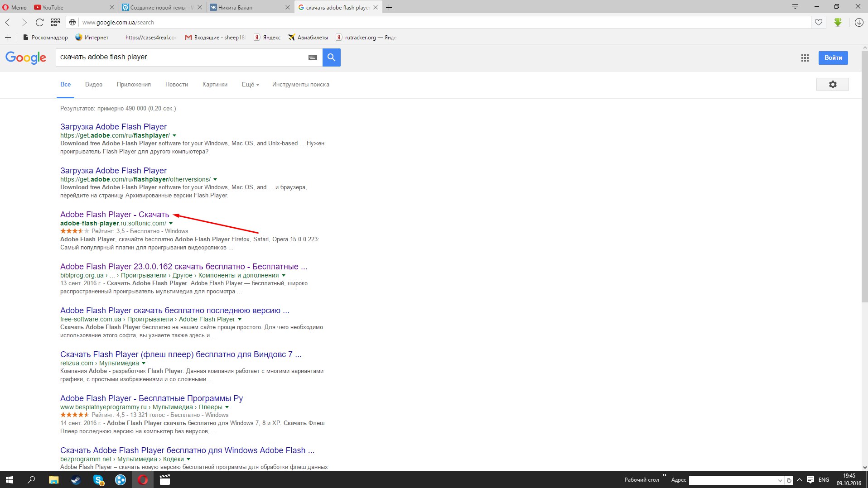Select the Картинки search tab
The width and height of the screenshot is (868, 488).
click(215, 84)
